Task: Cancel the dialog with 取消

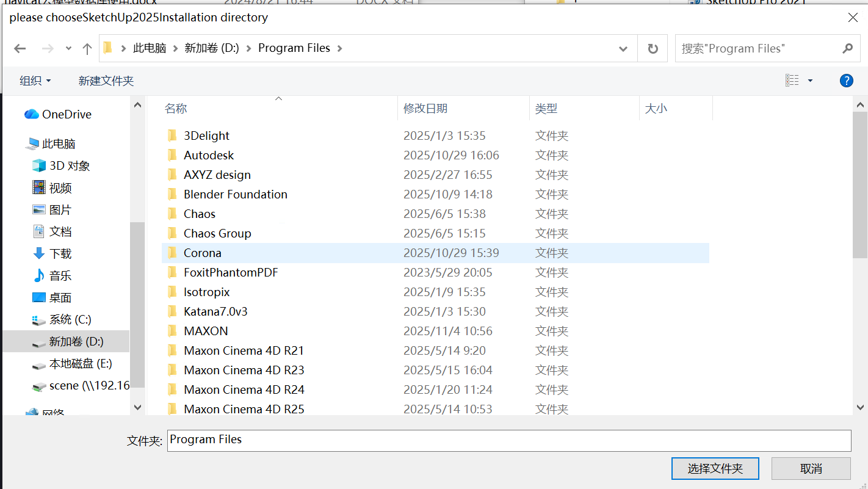Action: pos(811,469)
